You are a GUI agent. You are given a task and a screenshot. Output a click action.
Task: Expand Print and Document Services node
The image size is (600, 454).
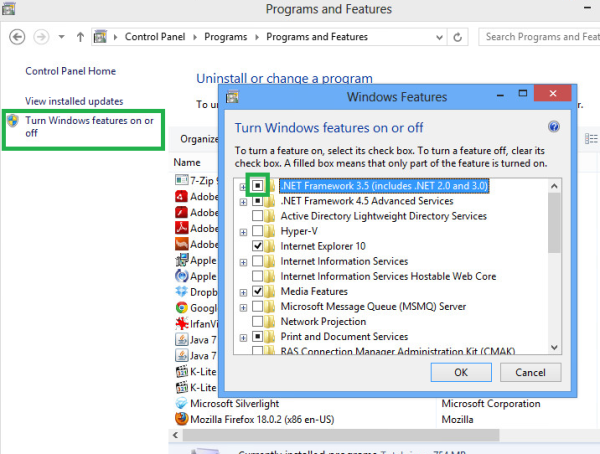(x=243, y=338)
